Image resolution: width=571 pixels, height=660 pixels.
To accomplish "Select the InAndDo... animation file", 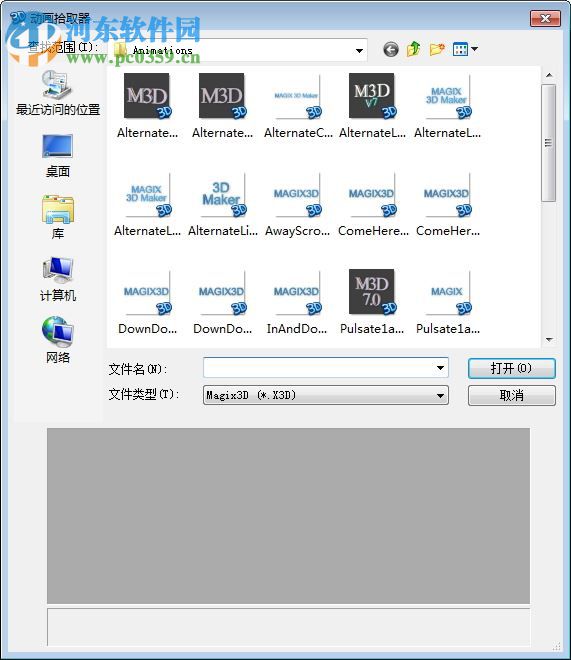I will tap(297, 302).
